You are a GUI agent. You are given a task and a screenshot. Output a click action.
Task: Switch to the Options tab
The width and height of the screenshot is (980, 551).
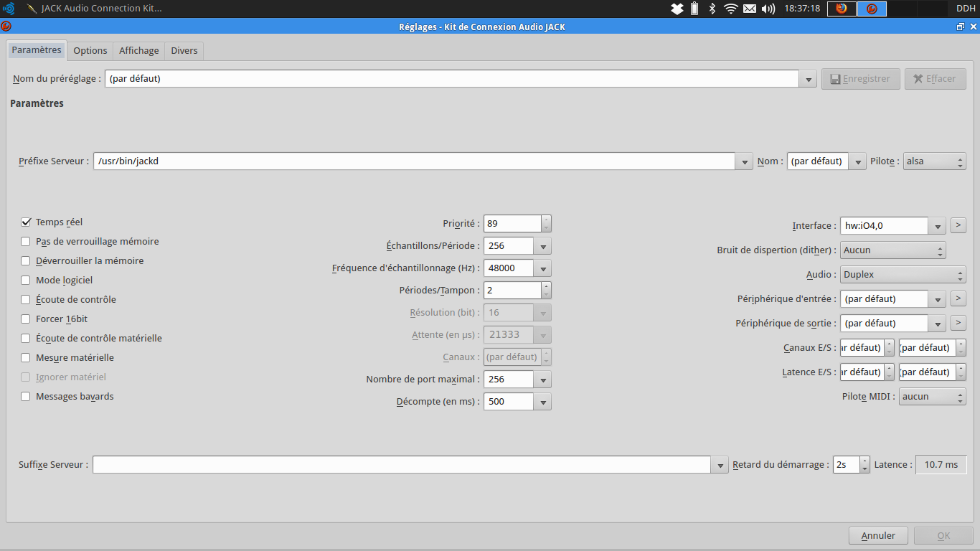(90, 51)
